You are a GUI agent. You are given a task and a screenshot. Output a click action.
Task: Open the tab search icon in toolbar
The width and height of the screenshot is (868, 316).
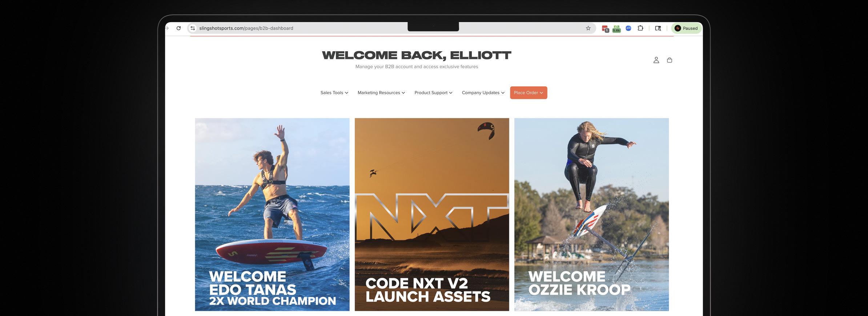658,28
